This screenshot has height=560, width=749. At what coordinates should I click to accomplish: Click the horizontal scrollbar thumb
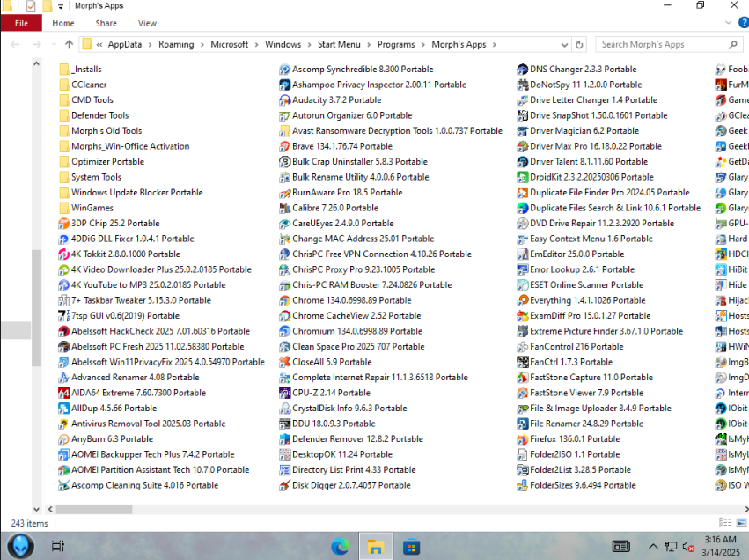pos(93,509)
